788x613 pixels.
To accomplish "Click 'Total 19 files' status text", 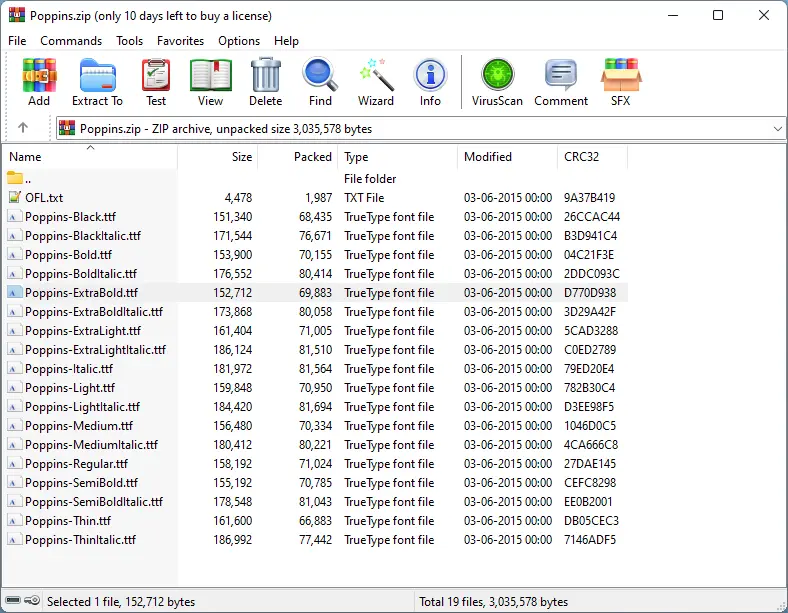I will coord(452,601).
